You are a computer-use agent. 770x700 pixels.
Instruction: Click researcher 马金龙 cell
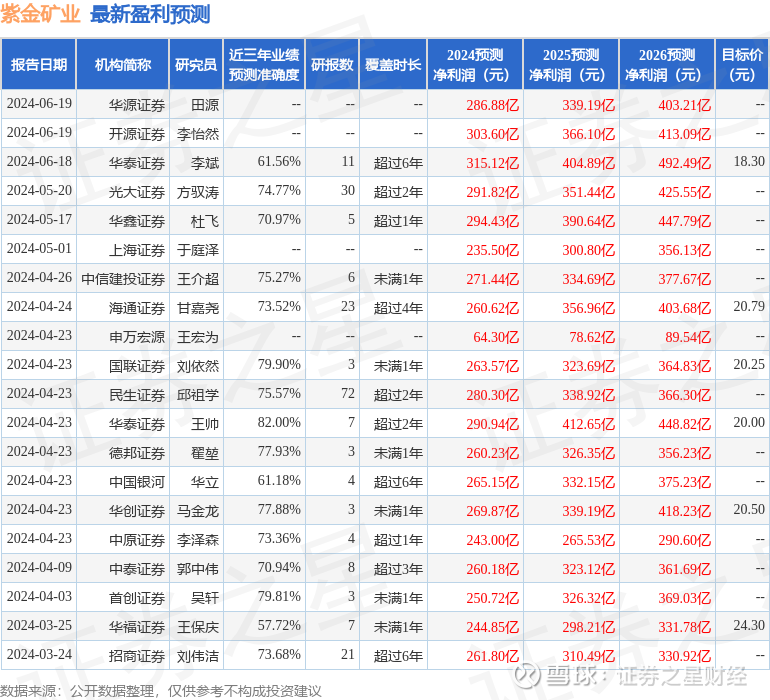(198, 510)
